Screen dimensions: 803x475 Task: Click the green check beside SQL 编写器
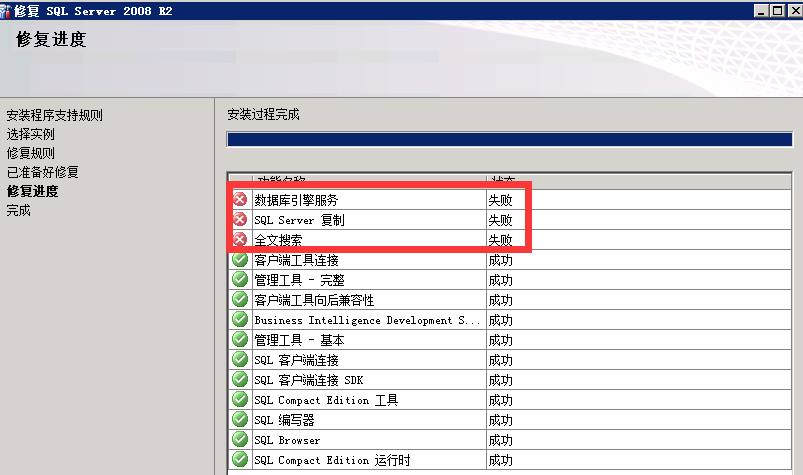tap(240, 419)
